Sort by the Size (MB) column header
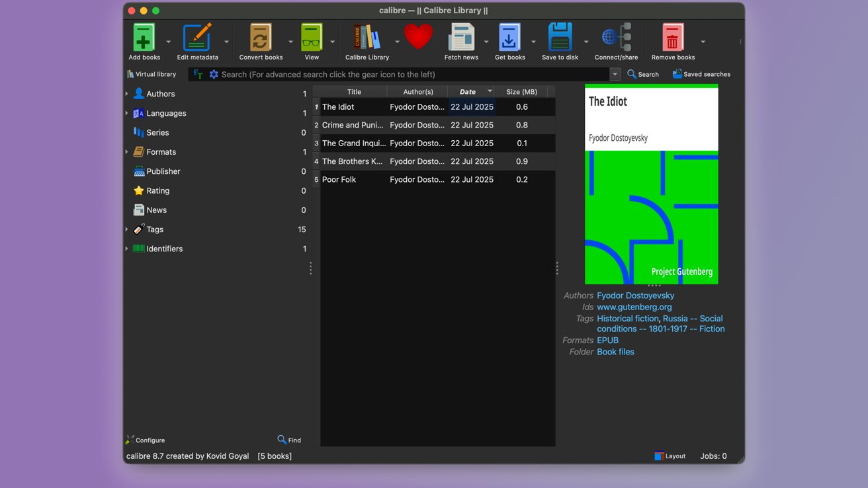The height and width of the screenshot is (488, 868). (521, 92)
